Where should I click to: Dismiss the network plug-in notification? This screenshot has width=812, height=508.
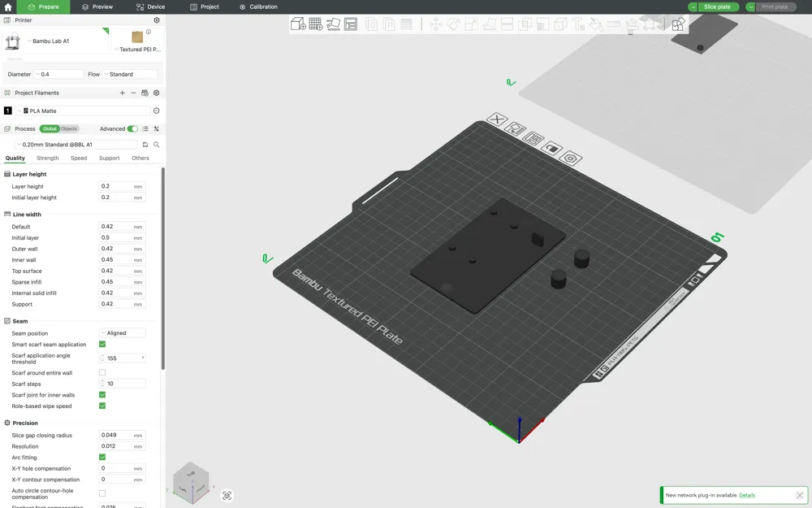800,495
